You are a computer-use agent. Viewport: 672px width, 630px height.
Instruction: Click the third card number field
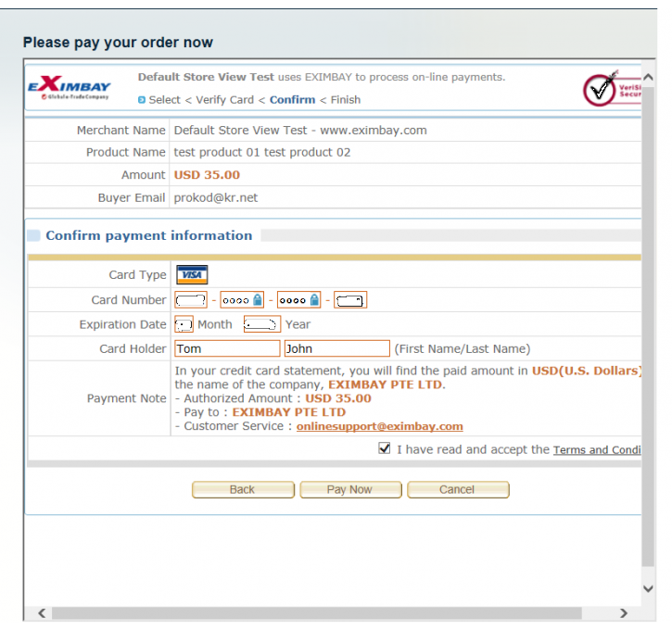coord(298,300)
